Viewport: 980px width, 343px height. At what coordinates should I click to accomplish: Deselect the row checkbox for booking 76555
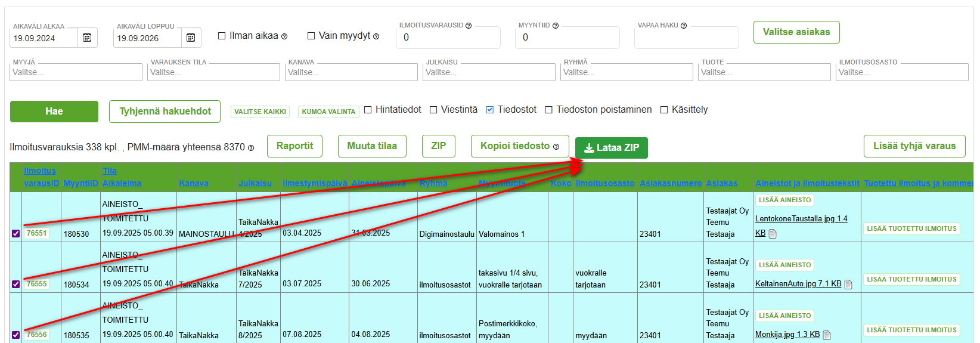click(16, 285)
